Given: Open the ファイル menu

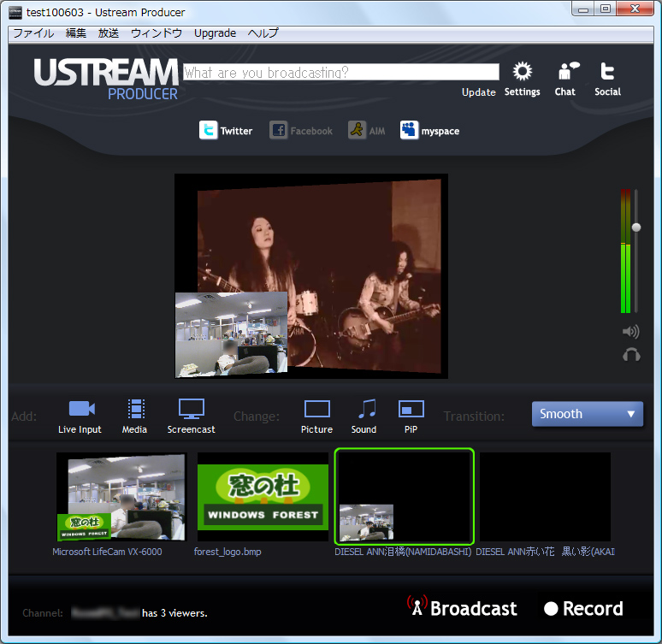Looking at the screenshot, I should (x=33, y=33).
